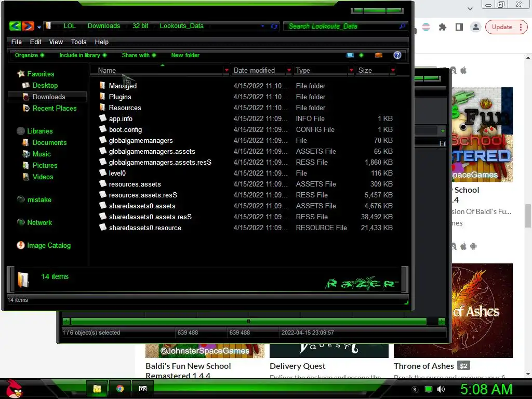This screenshot has width=532, height=399.
Task: Select the Plugins folder
Action: pos(120,97)
